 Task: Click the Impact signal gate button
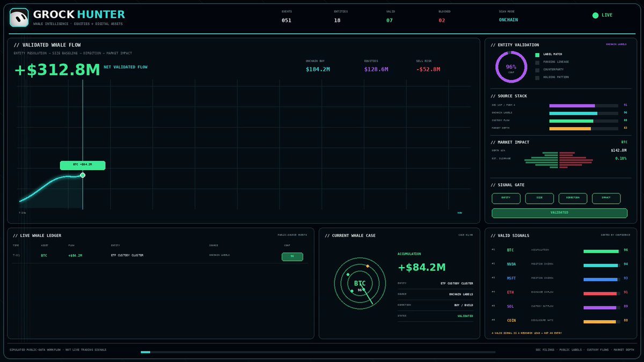click(x=606, y=198)
